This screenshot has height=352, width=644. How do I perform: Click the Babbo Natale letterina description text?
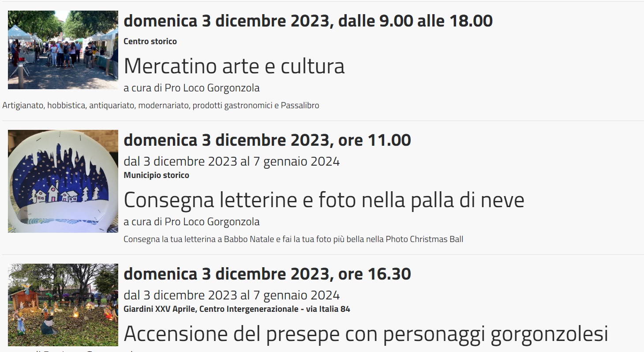click(x=293, y=239)
